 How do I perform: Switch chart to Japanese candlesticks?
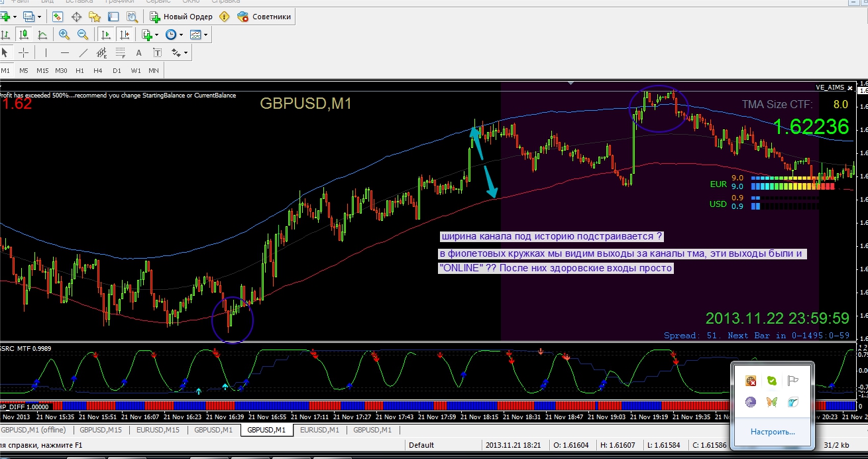click(x=25, y=34)
